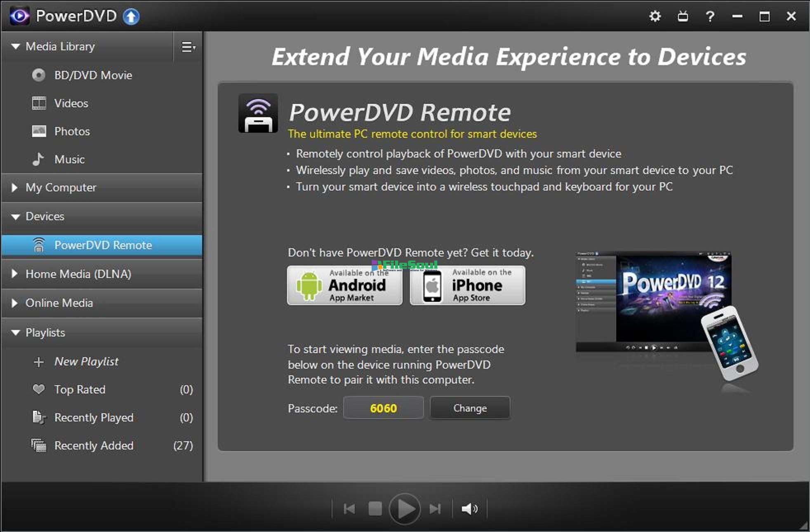The image size is (810, 532).
Task: Mute audio with the speaker icon
Action: pyautogui.click(x=469, y=509)
